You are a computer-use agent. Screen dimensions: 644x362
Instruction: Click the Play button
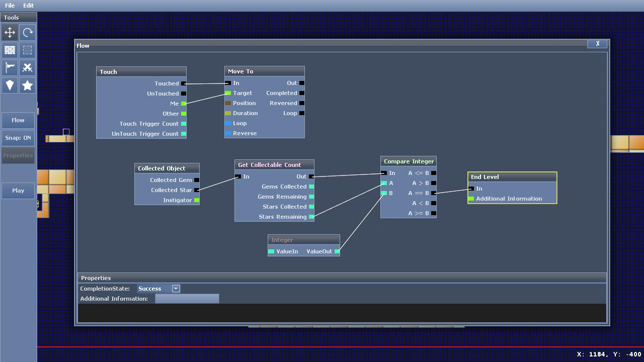[18, 191]
